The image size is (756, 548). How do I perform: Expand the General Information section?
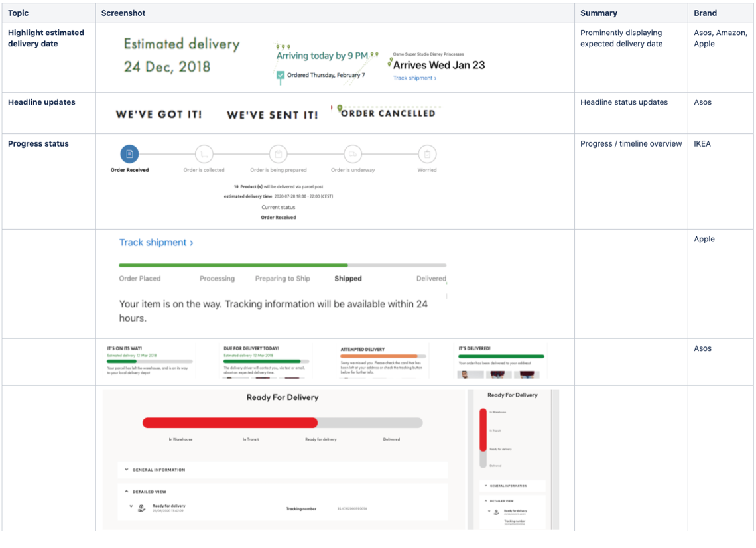(127, 470)
